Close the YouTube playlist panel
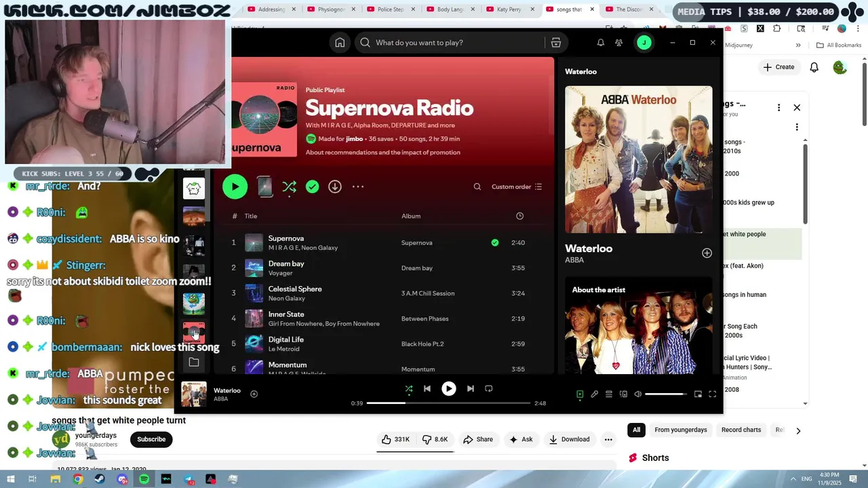 [x=797, y=108]
